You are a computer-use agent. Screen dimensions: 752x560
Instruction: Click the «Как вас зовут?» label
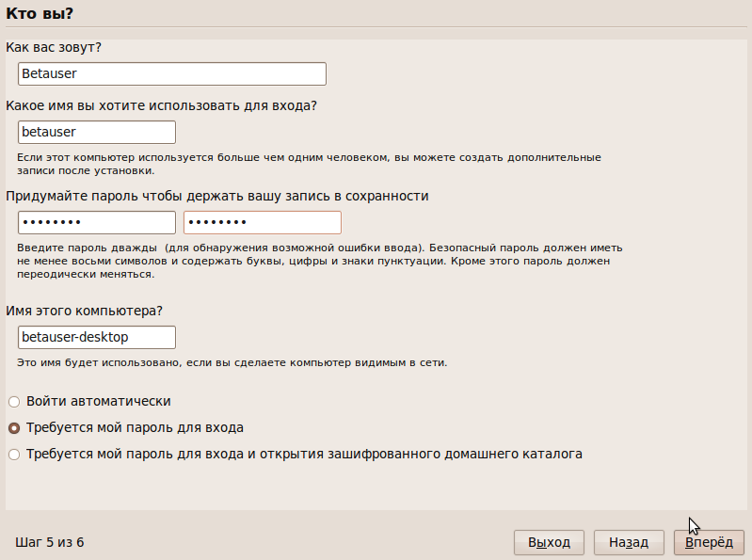pos(54,47)
